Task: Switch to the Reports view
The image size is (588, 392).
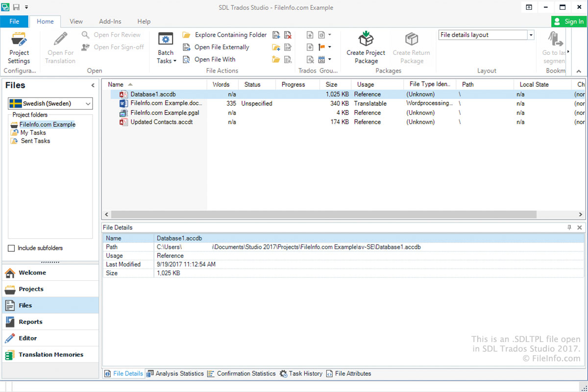Action: click(x=50, y=322)
